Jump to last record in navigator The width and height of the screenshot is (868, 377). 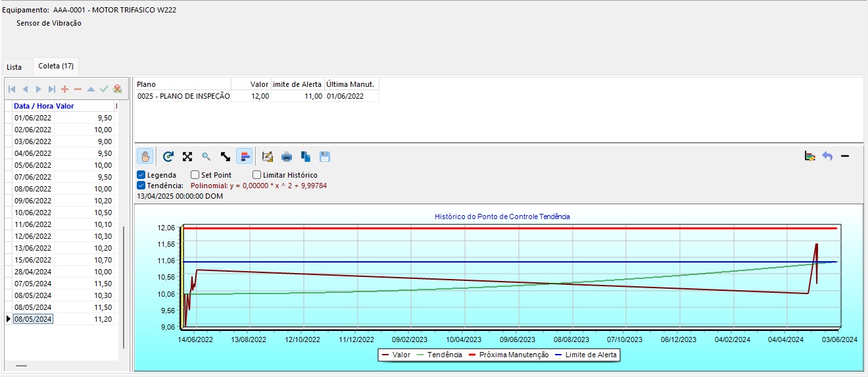pyautogui.click(x=51, y=89)
